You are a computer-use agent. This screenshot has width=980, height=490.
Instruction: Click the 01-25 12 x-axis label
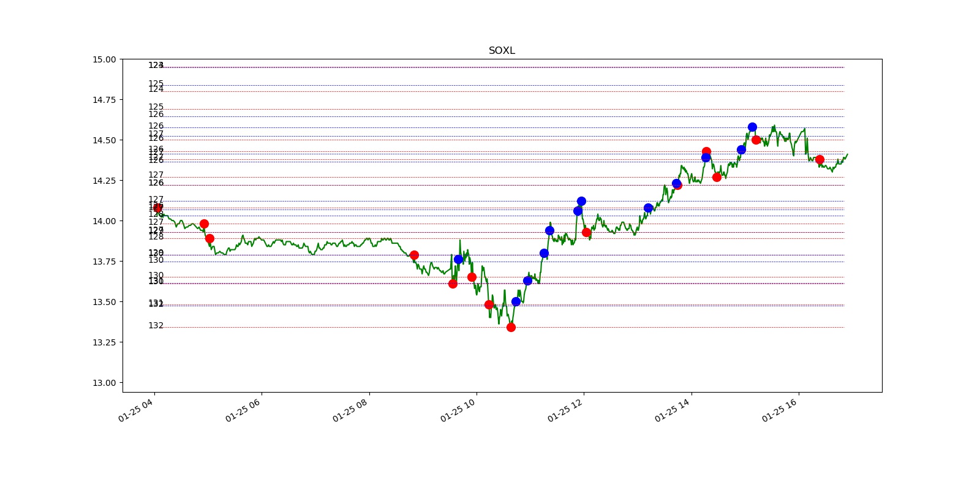coord(565,410)
